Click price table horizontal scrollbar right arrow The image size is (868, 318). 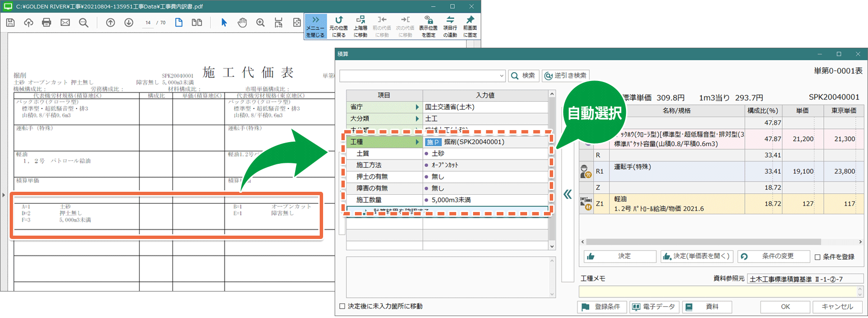point(860,242)
